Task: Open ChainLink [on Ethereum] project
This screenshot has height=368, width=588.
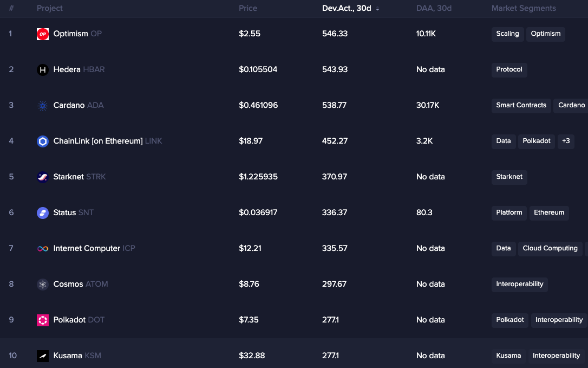Action: [x=108, y=141]
